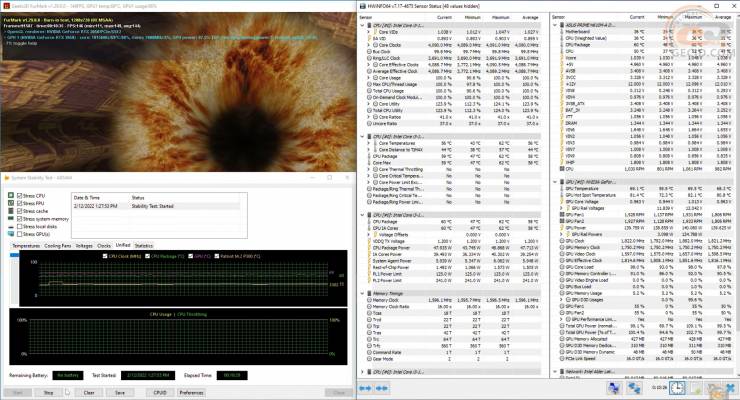Click the Save button
This screenshot has height=400, width=740.
pyautogui.click(x=120, y=392)
